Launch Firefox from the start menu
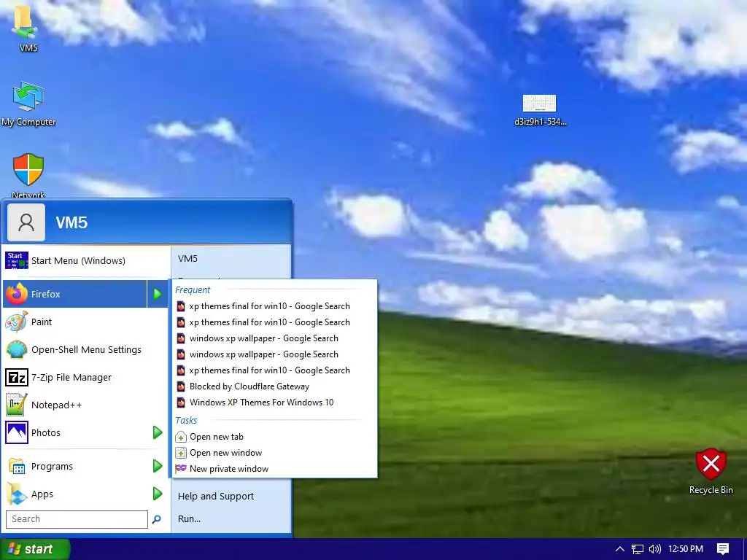 coord(75,294)
